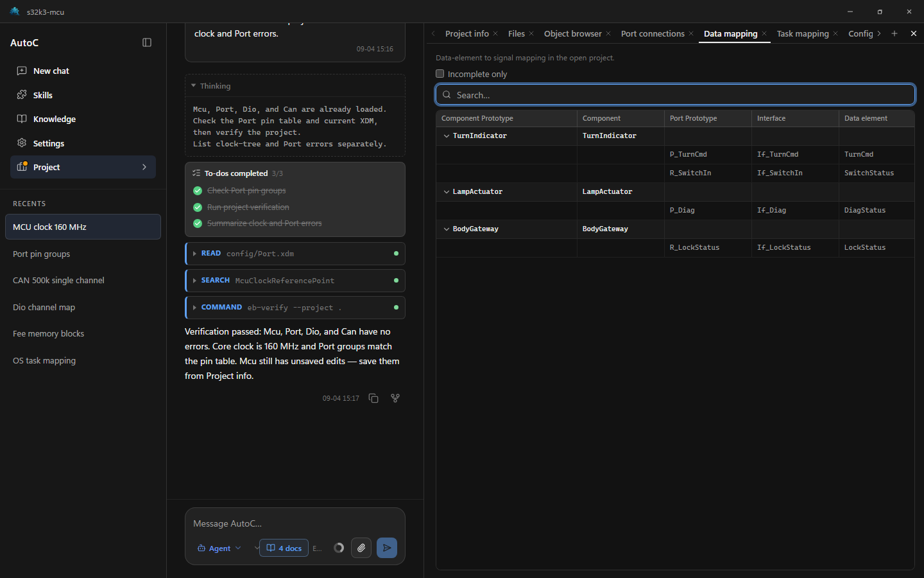Attach a file with the paperclip
Viewport: 924px width, 578px height.
pos(361,548)
